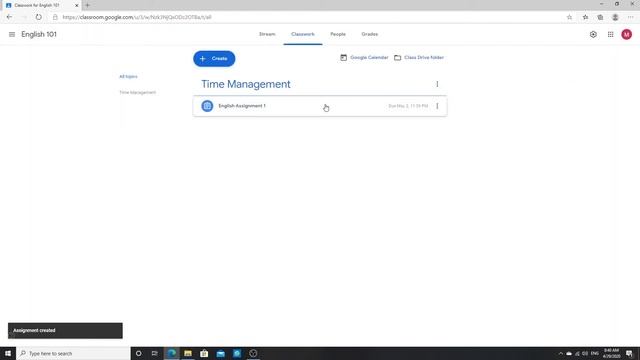Switch to the Stream tab
The width and height of the screenshot is (640, 360).
(267, 34)
